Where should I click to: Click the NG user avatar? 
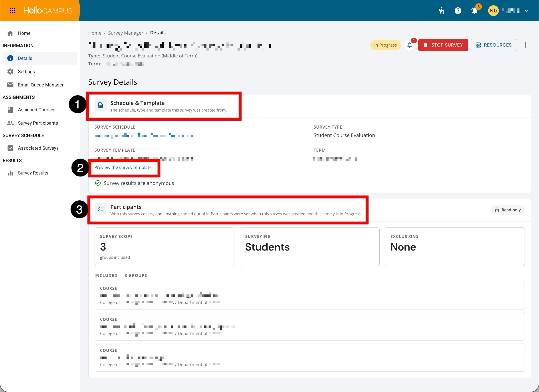pyautogui.click(x=493, y=11)
